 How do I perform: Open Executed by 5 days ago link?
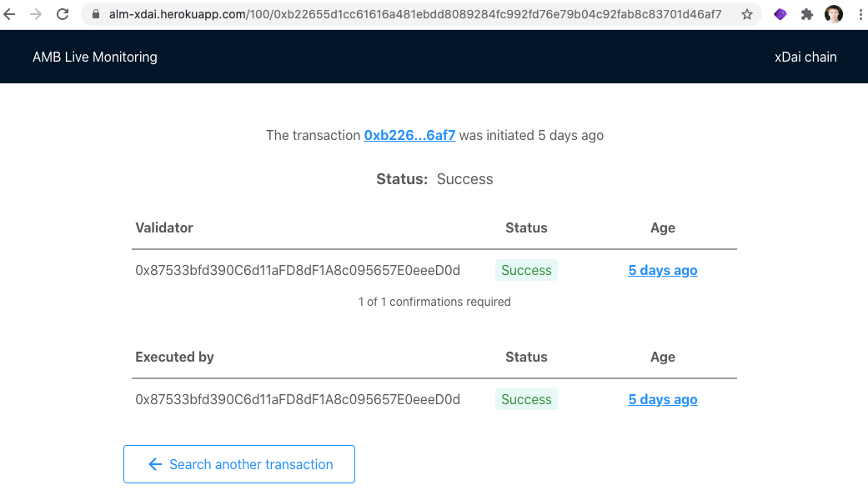pyautogui.click(x=663, y=399)
